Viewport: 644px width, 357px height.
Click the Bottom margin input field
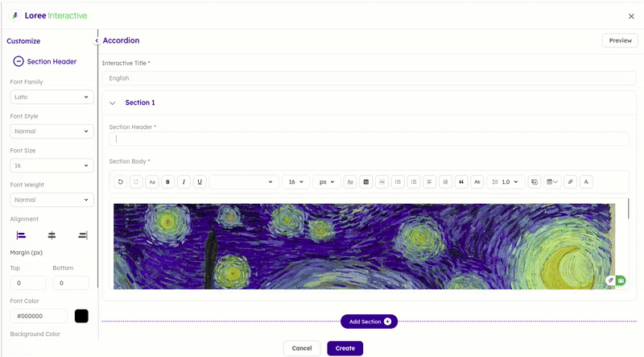[70, 283]
